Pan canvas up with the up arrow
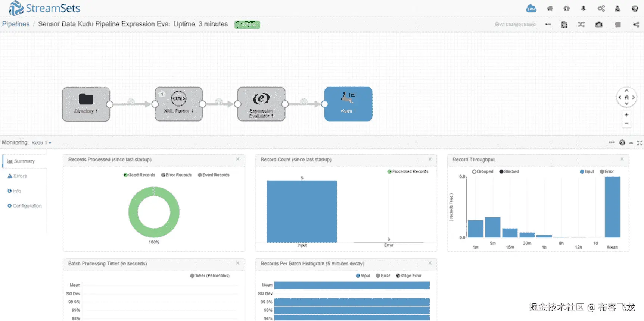Screen dimensions: 644x321 click(x=626, y=91)
